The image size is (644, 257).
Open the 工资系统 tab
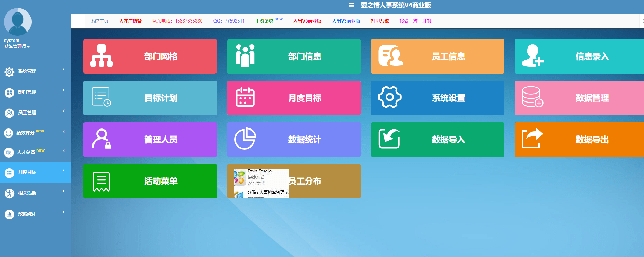[269, 20]
